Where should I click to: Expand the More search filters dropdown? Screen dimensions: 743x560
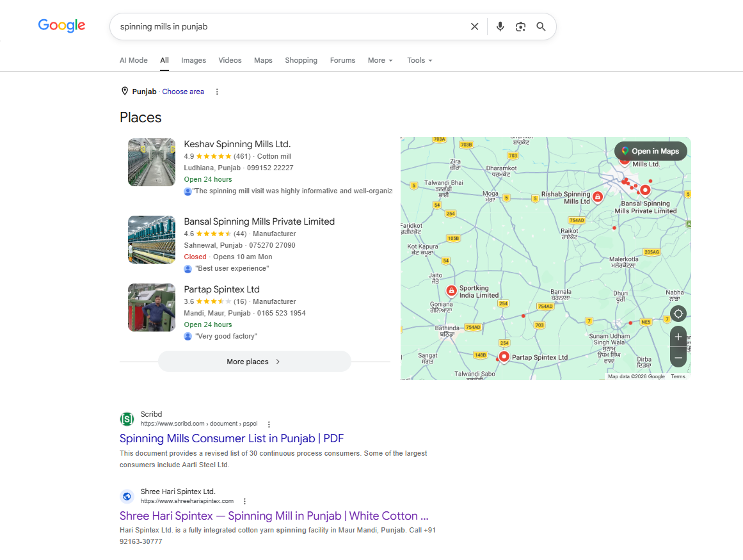380,60
